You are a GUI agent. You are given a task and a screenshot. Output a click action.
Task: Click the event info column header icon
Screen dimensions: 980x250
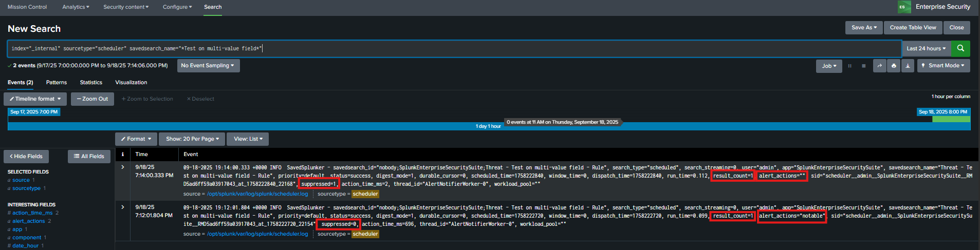(x=122, y=154)
